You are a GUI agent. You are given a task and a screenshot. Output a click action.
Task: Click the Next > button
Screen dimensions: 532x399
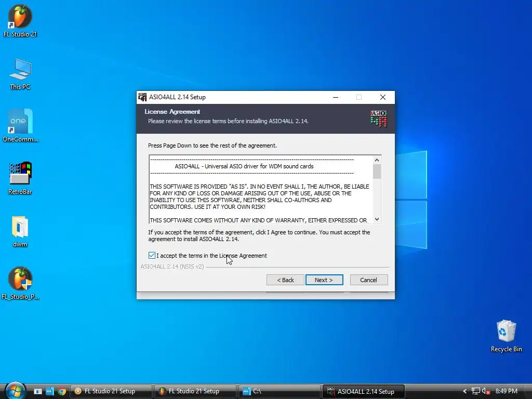pyautogui.click(x=324, y=280)
